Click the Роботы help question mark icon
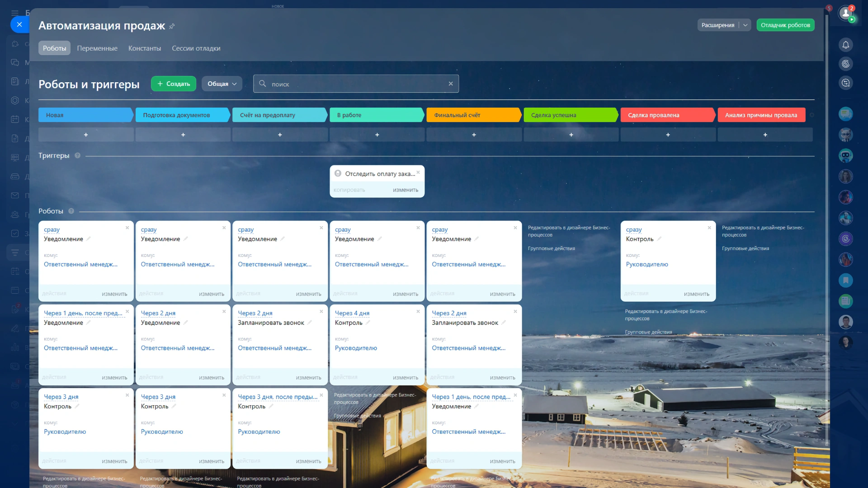Screen dimensions: 868x488 [71, 211]
